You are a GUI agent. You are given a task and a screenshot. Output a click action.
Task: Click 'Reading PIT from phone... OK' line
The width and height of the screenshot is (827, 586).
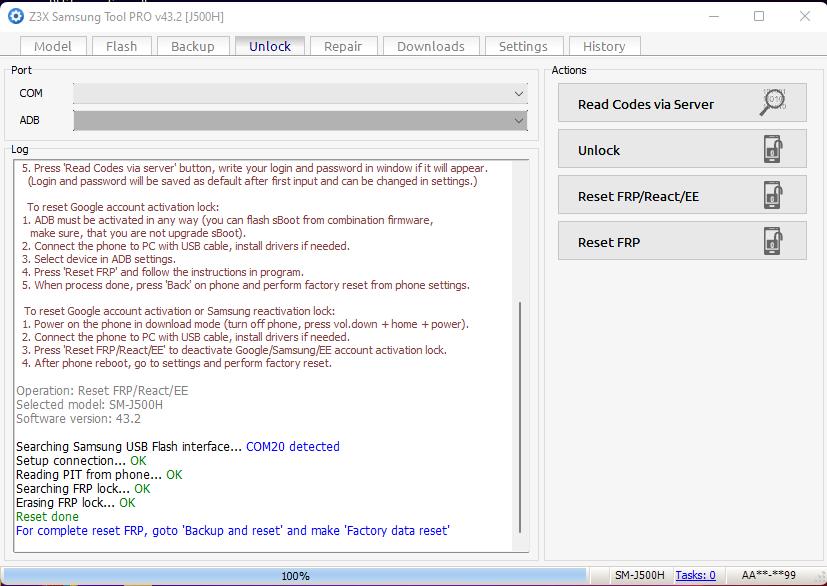[x=99, y=475]
